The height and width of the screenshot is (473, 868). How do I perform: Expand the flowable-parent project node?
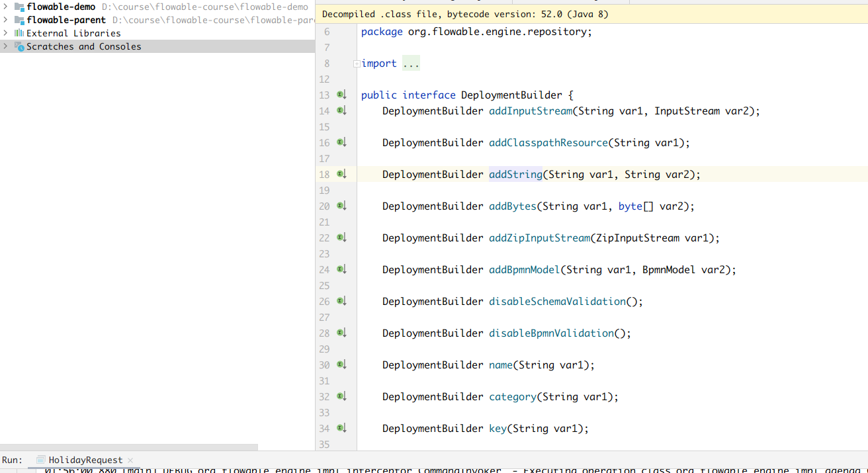coord(6,20)
